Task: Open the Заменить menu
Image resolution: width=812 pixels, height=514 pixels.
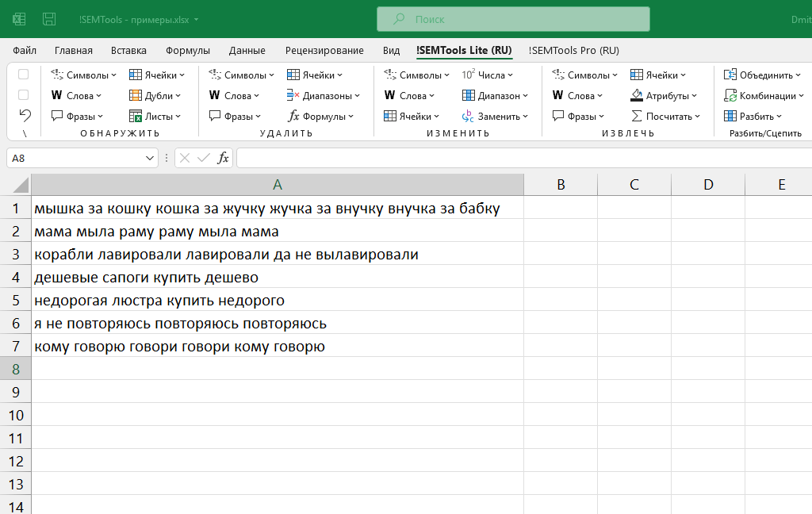Action: [495, 117]
